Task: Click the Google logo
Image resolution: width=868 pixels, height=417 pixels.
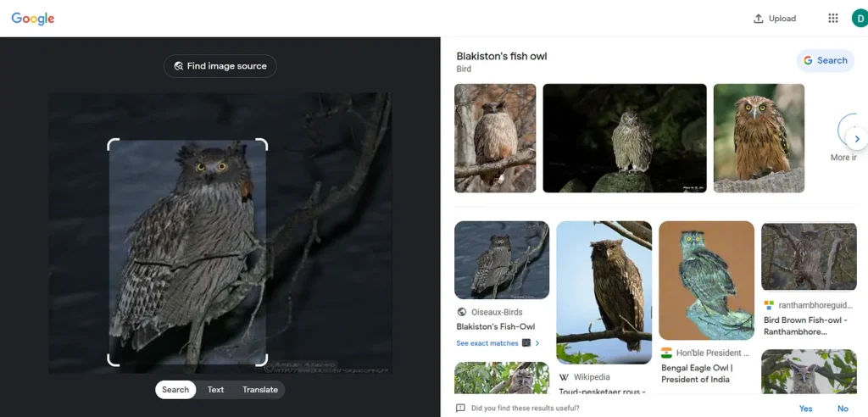Action: pos(33,19)
